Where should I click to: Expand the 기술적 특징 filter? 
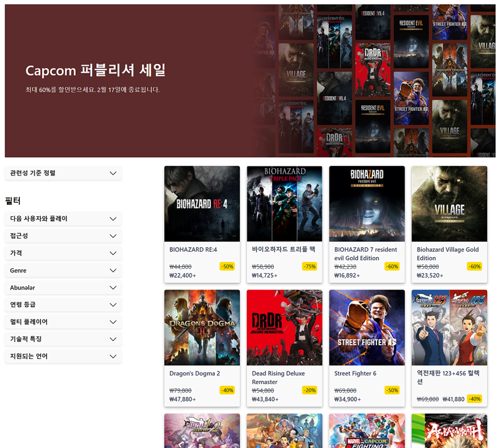click(63, 339)
